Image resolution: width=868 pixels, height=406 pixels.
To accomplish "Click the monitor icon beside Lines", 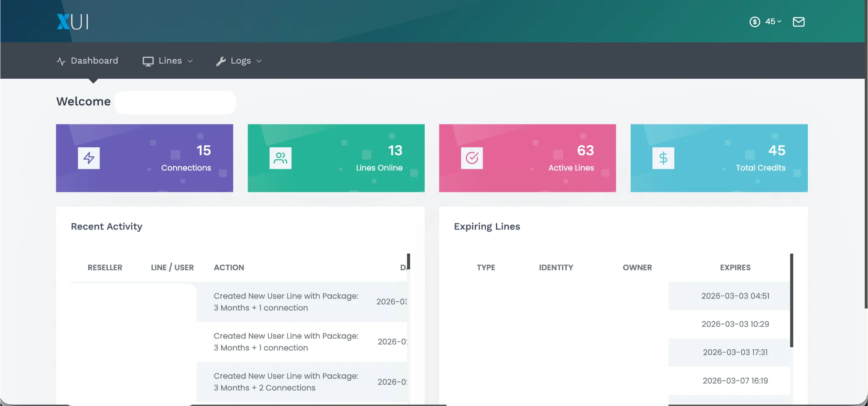I will [148, 61].
